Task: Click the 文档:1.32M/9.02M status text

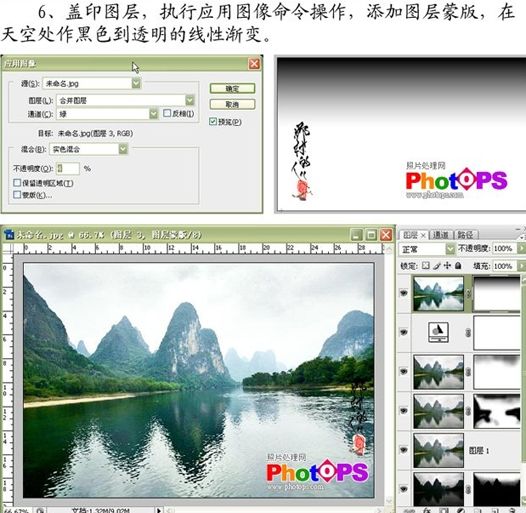Action: coord(100,510)
